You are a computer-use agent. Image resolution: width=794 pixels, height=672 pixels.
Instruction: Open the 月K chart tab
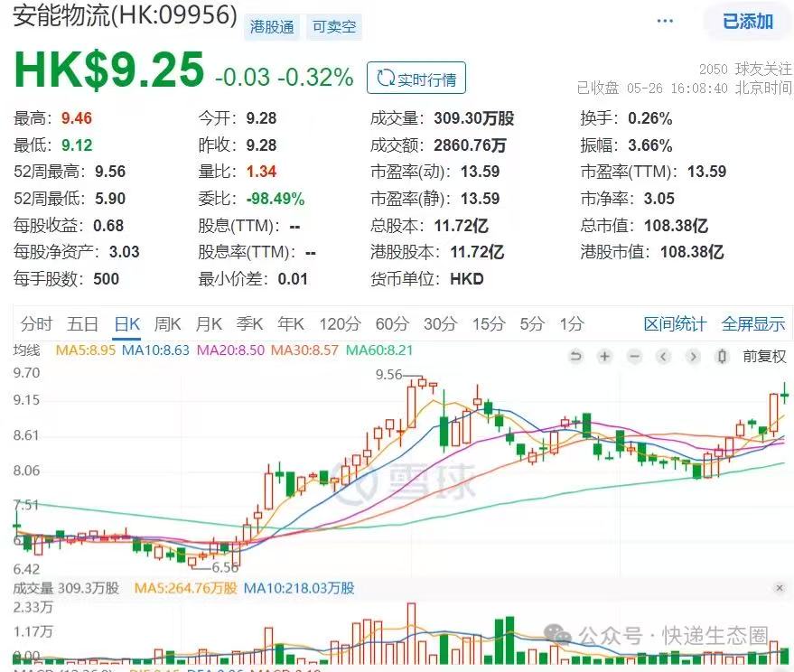(x=209, y=323)
